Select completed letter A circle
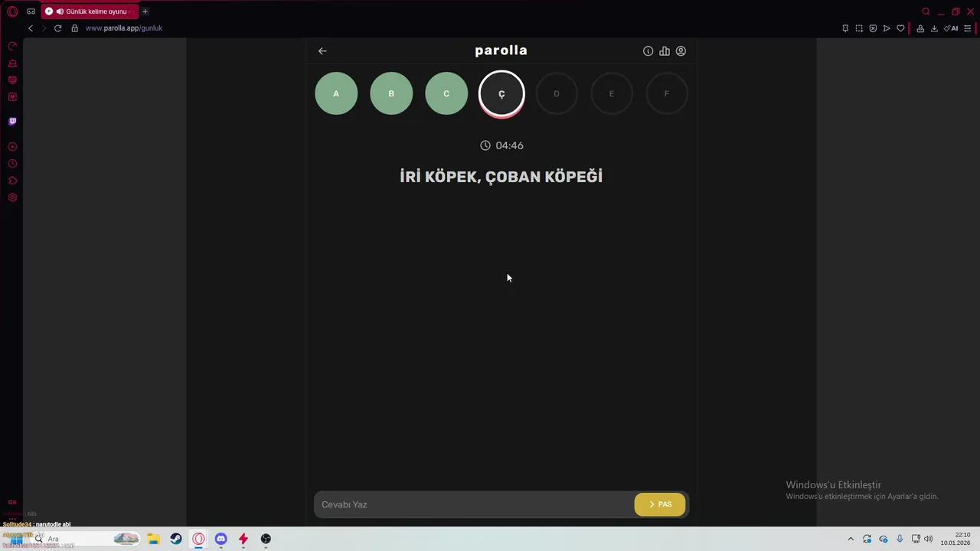Screen dimensions: 980x551 point(336,93)
